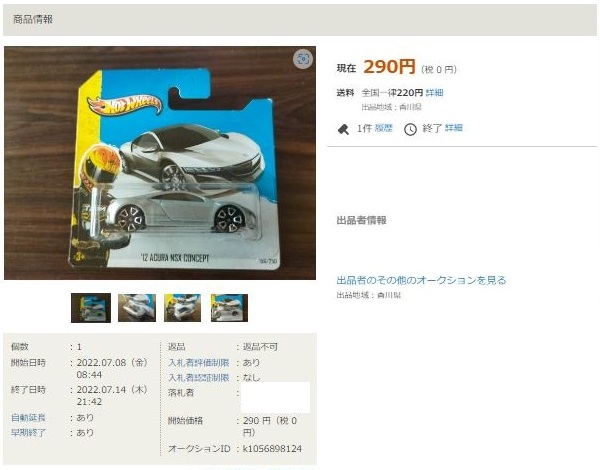Open the bid 履歴 link
This screenshot has height=470, width=600.
coord(384,128)
